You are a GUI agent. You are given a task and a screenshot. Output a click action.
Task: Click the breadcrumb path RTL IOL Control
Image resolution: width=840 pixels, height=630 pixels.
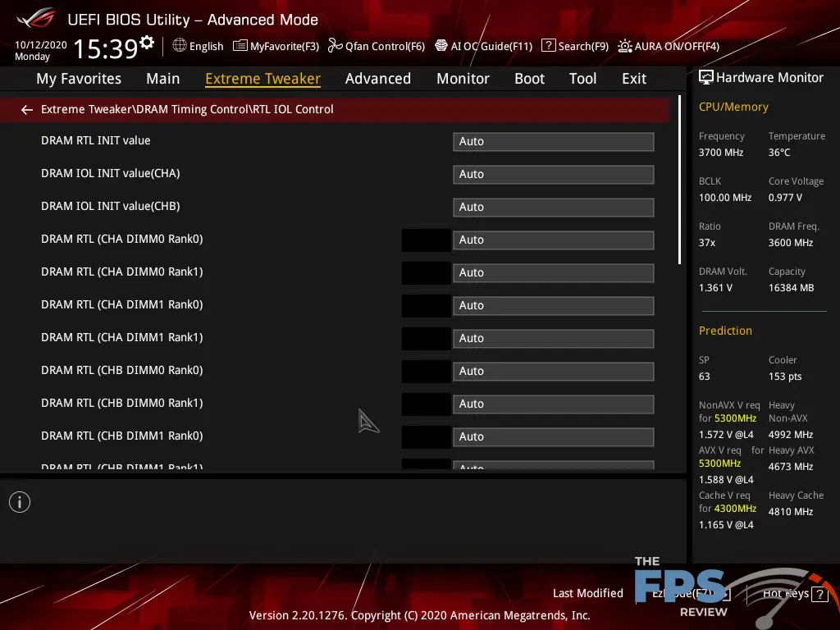point(293,109)
